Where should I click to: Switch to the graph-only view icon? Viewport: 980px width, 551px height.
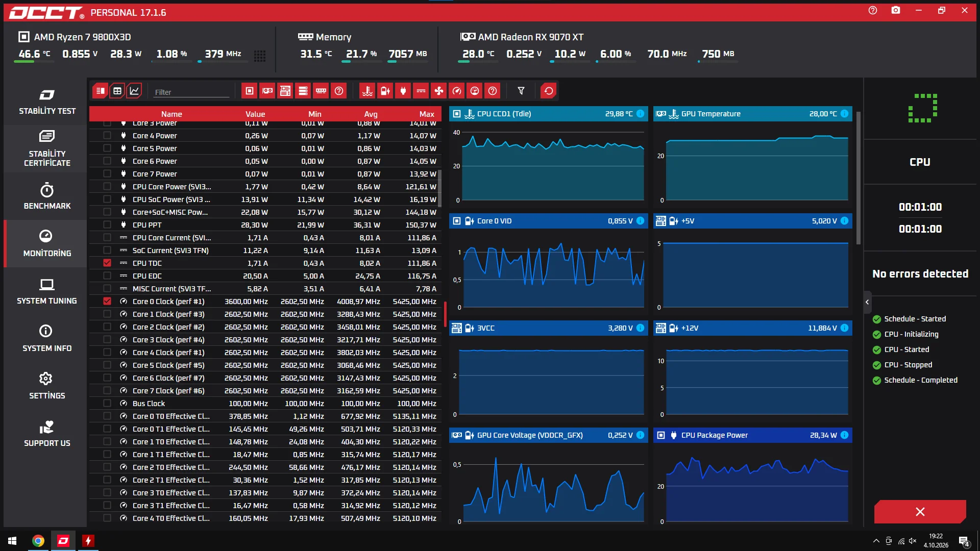pos(134,91)
